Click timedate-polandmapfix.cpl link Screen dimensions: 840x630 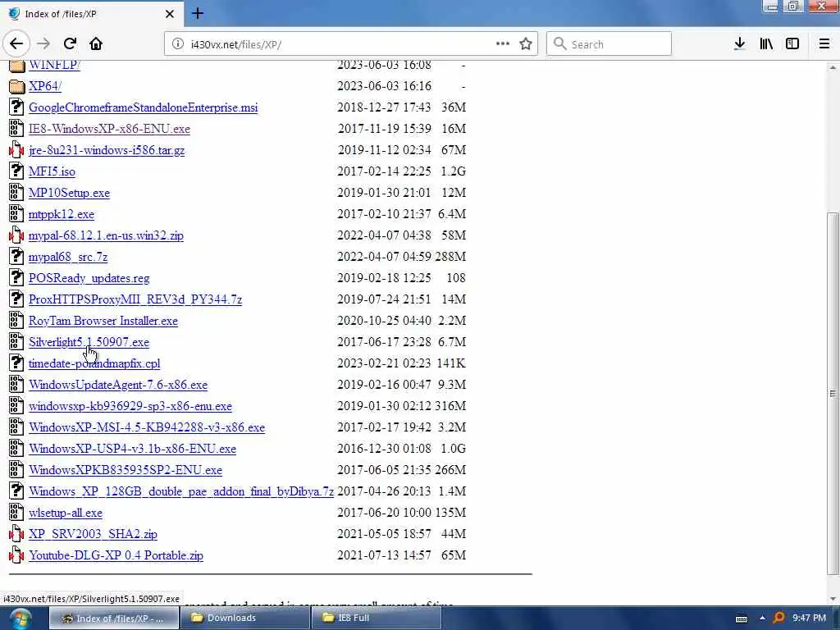[x=94, y=363]
